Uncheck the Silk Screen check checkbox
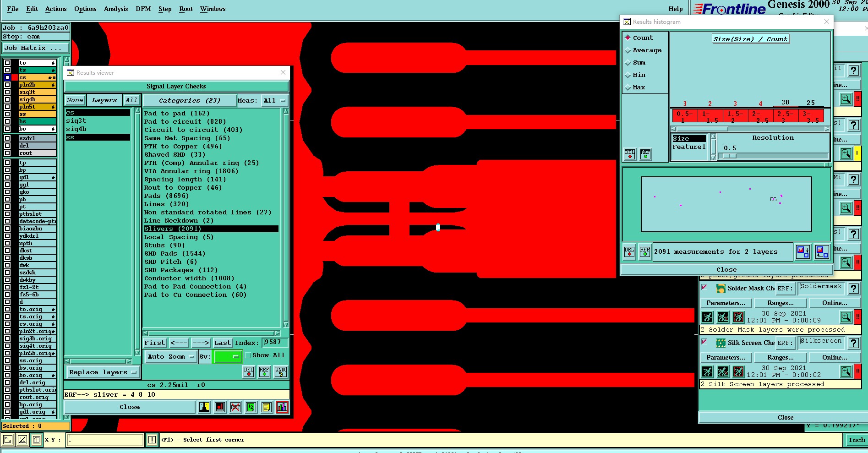Screen dimensions: 868x453 pos(704,342)
